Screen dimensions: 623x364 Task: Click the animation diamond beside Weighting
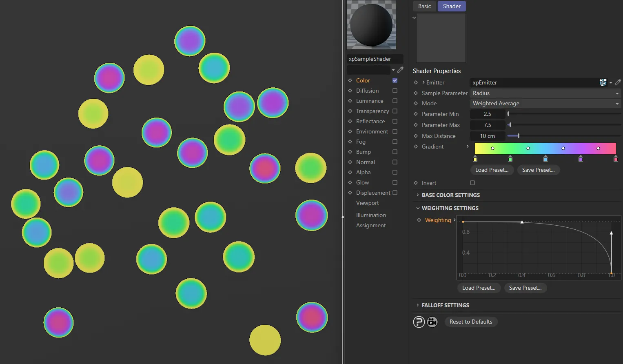pos(419,220)
